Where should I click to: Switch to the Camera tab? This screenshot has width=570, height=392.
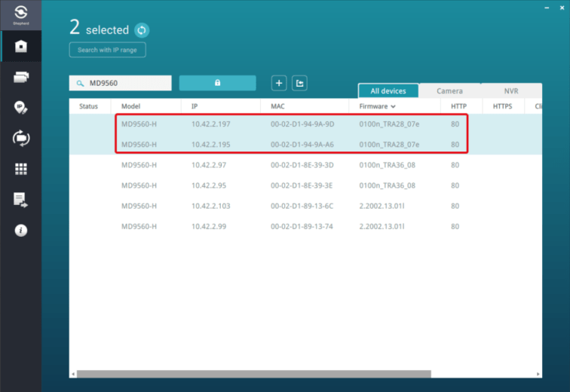point(449,91)
